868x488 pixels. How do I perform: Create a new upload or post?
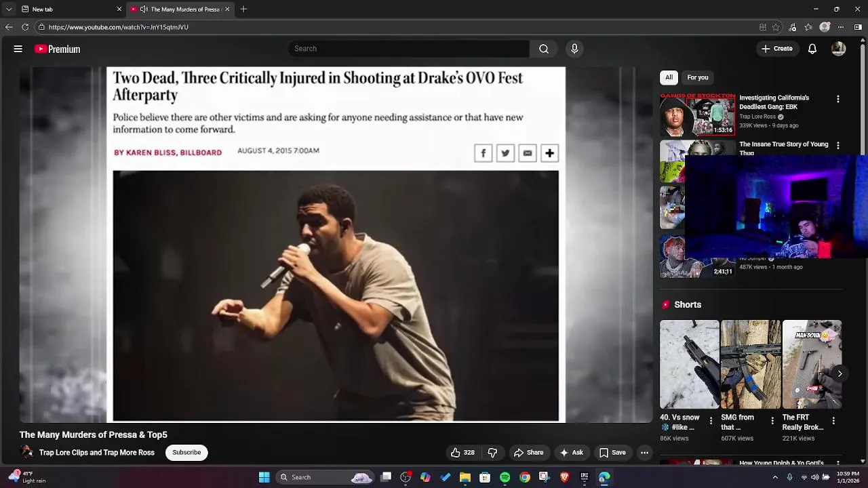(777, 49)
